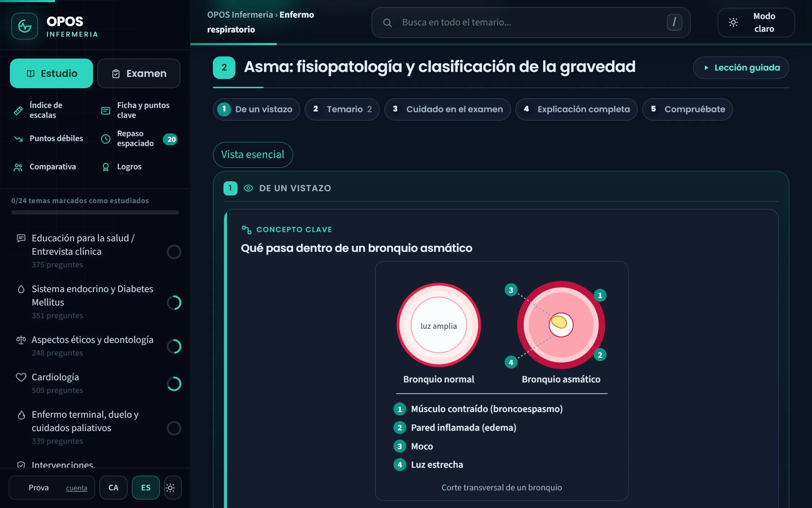Switch to the Estudio tab
The height and width of the screenshot is (508, 812).
pyautogui.click(x=51, y=73)
